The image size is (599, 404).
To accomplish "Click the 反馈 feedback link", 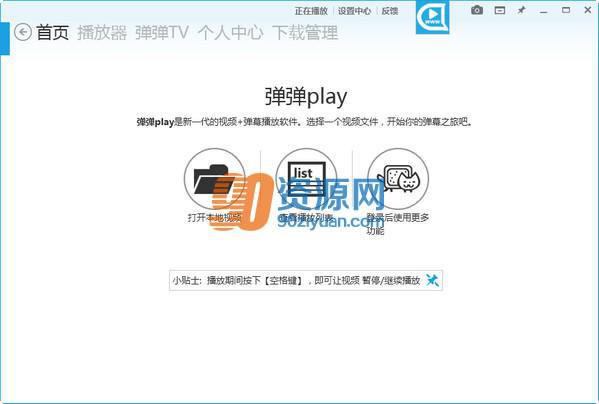I will coord(390,11).
